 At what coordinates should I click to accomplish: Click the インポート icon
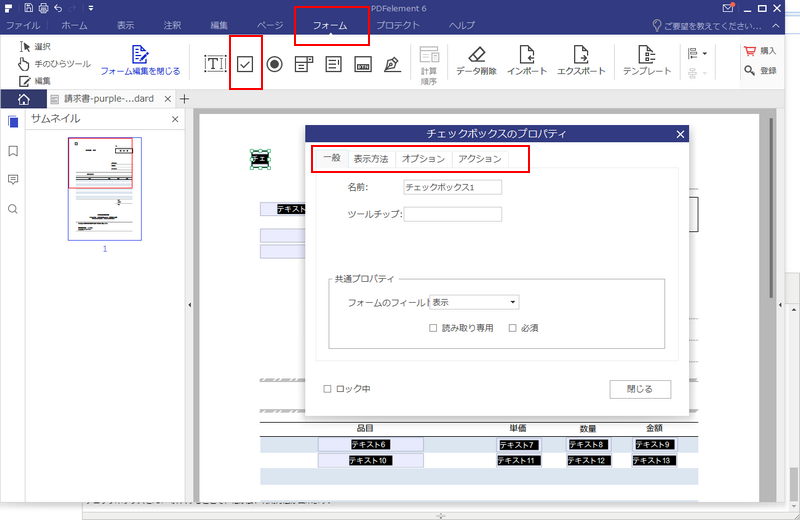pos(527,54)
